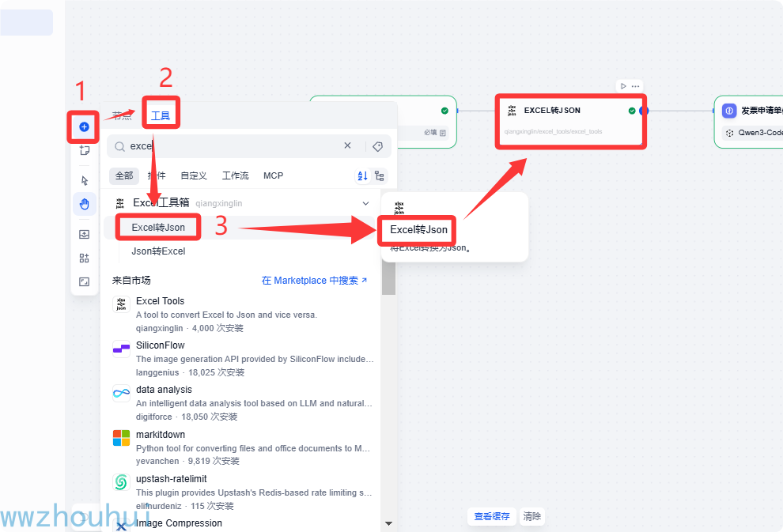
Task: Click the Excel Tools marketplace icon
Action: (x=121, y=304)
